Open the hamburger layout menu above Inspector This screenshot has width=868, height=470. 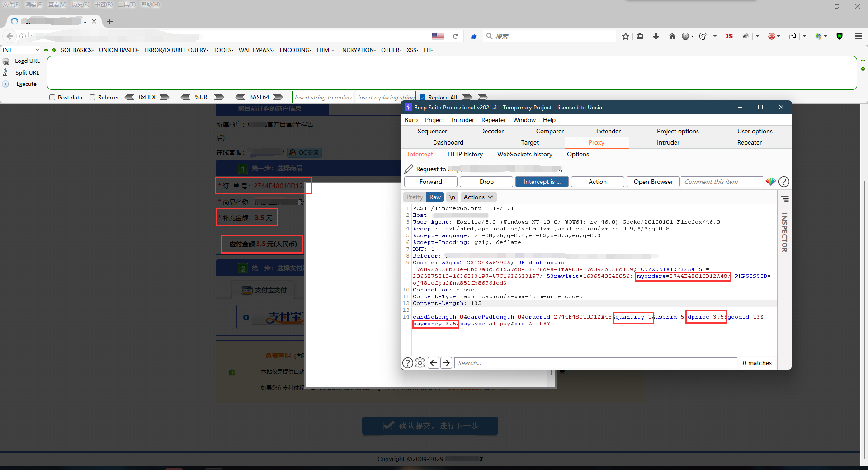(x=785, y=199)
